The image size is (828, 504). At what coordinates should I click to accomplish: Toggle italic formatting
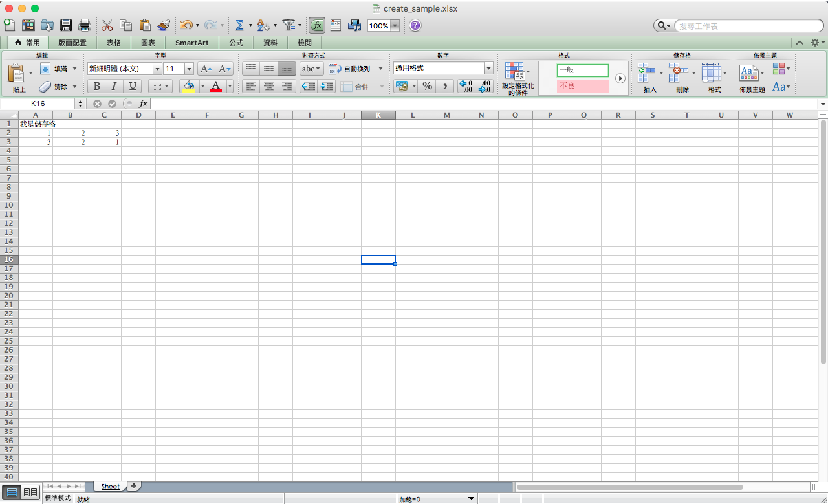[x=114, y=85]
